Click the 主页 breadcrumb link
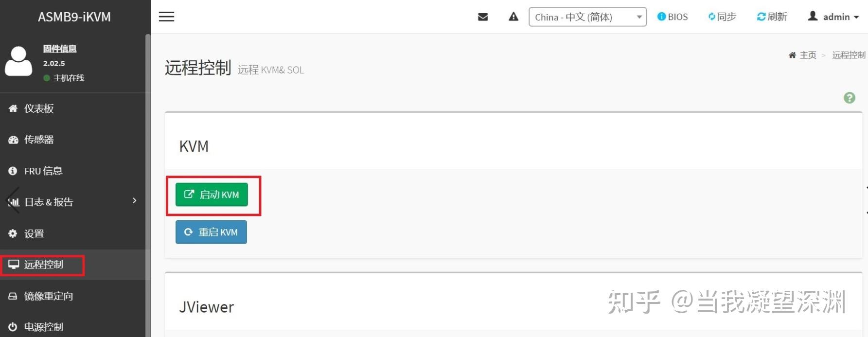 click(807, 55)
